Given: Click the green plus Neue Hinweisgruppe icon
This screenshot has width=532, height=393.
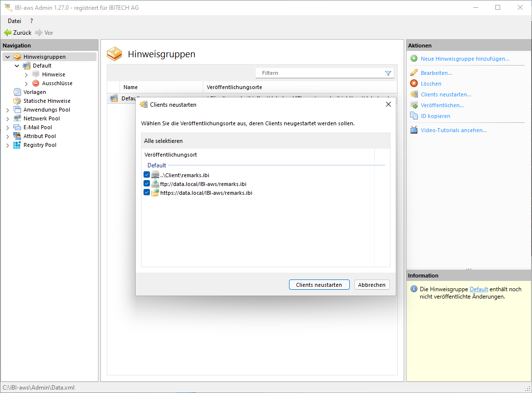Looking at the screenshot, I should (x=414, y=59).
